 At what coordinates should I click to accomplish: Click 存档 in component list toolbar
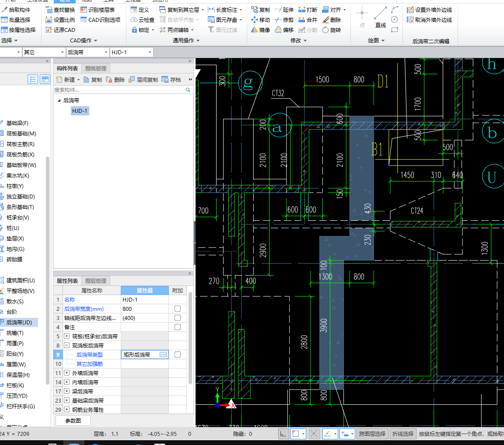click(171, 80)
